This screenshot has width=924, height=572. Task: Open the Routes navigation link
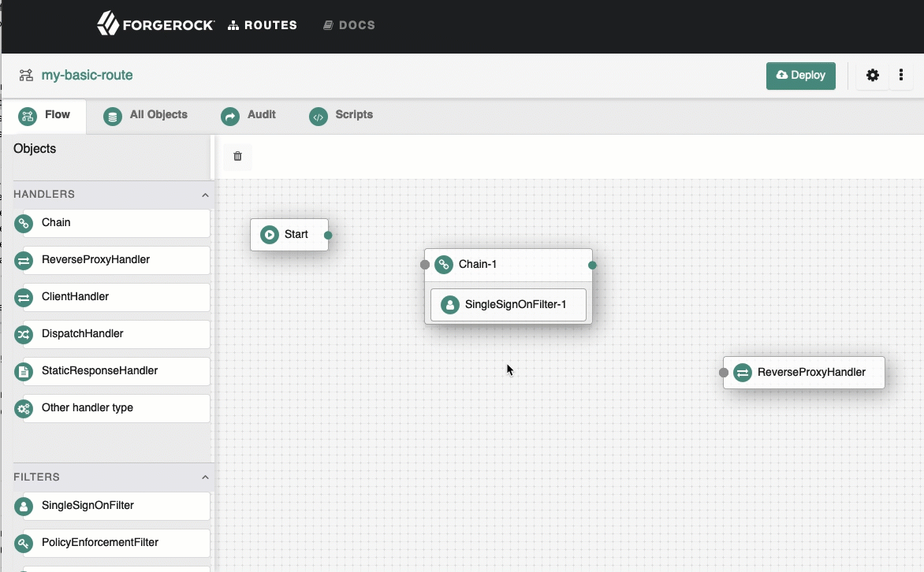pyautogui.click(x=263, y=24)
